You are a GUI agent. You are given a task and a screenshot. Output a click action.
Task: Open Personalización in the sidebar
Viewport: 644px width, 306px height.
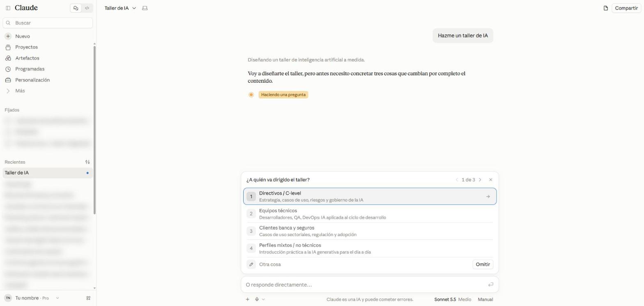pos(32,80)
